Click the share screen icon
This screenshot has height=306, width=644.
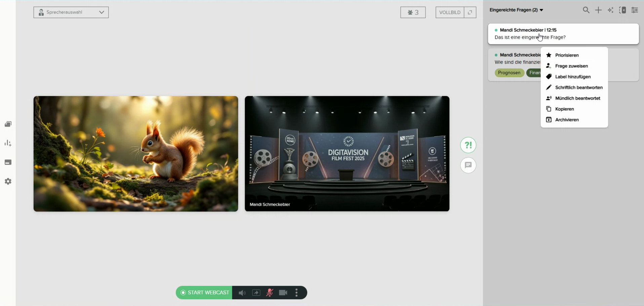[x=256, y=293]
